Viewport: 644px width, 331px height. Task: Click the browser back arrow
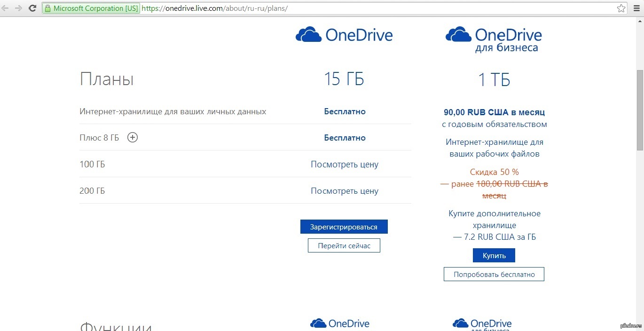[x=6, y=8]
